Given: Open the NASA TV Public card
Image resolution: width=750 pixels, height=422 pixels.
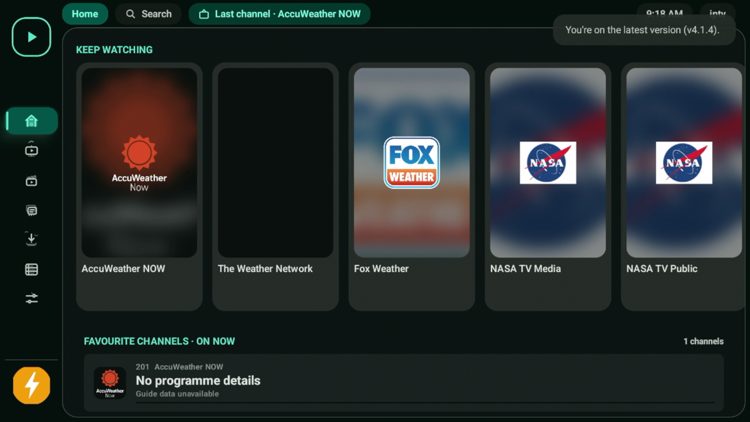Looking at the screenshot, I should click(x=684, y=187).
